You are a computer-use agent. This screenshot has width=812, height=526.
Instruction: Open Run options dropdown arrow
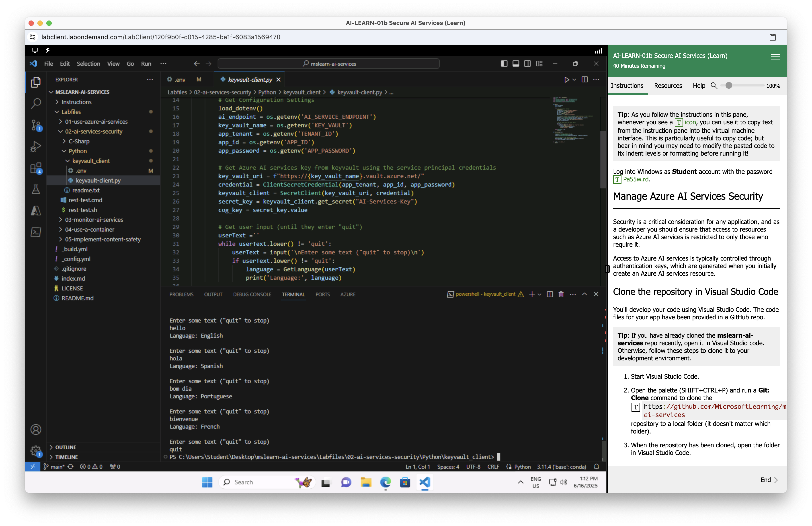574,80
